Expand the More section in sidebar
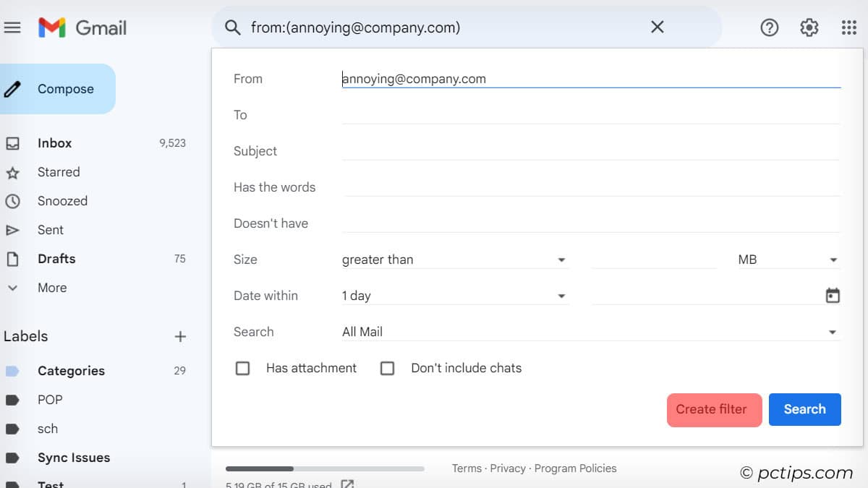 coord(52,288)
